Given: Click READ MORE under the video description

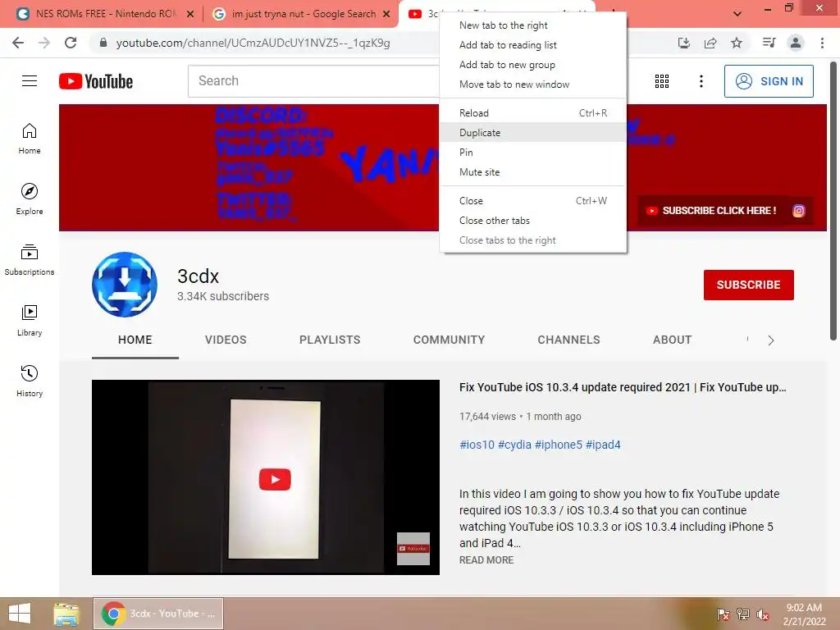Looking at the screenshot, I should click(486, 559).
